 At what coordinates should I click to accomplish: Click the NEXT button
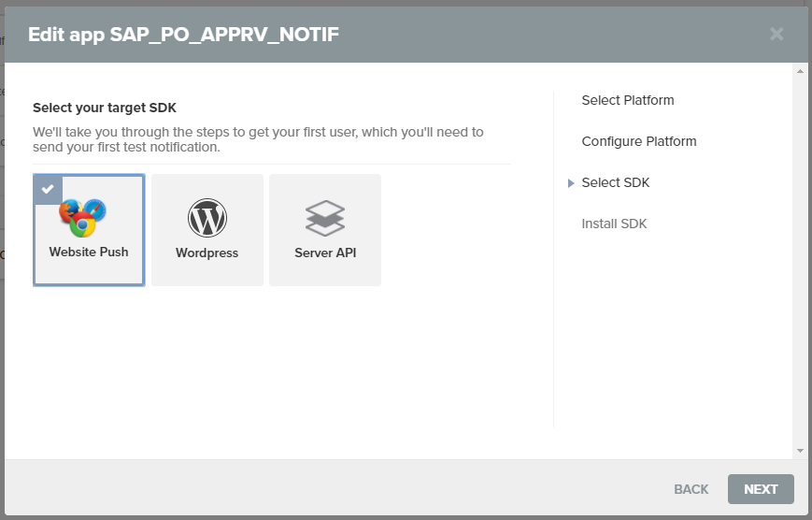coord(761,489)
